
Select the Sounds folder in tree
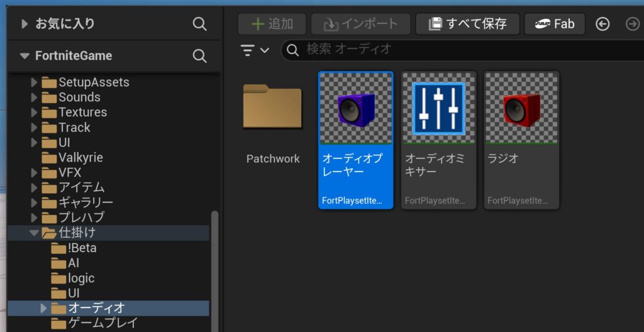pyautogui.click(x=71, y=98)
